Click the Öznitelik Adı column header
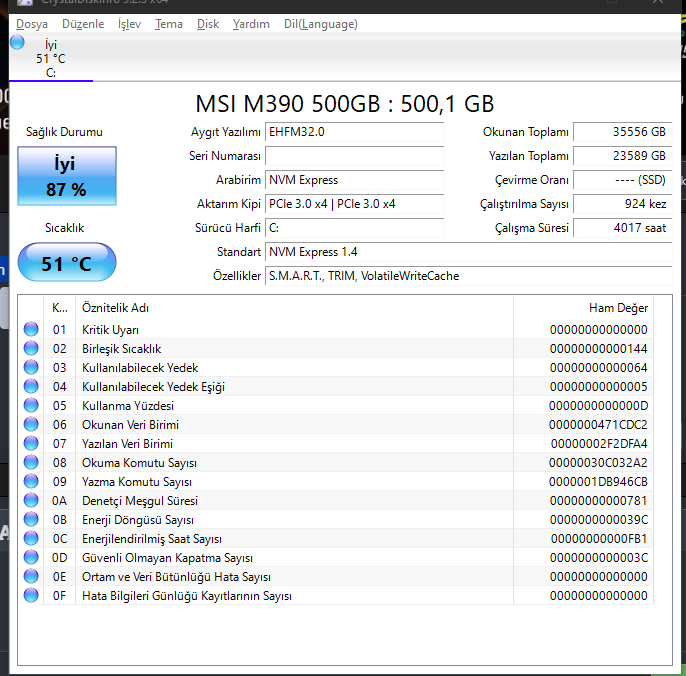Viewport: 686px width, 676px height. click(x=294, y=308)
